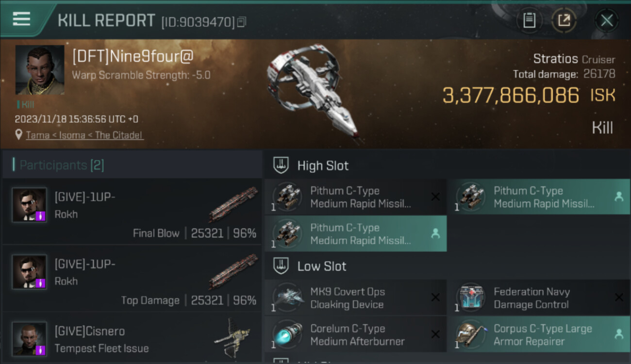The image size is (631, 364).
Task: Open first -1UP- Final Blow participant portrait
Action: coord(30,205)
